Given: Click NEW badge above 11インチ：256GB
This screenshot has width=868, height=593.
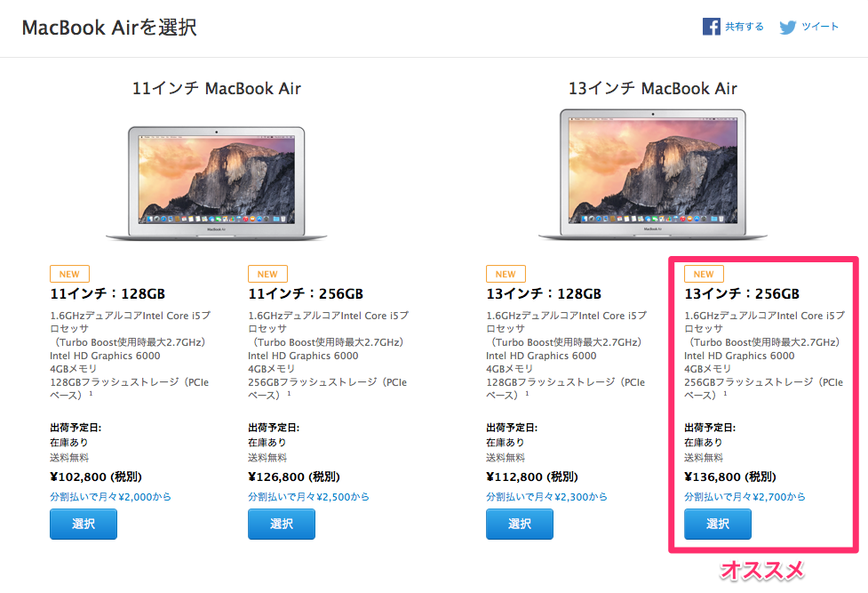Looking at the screenshot, I should click(268, 274).
